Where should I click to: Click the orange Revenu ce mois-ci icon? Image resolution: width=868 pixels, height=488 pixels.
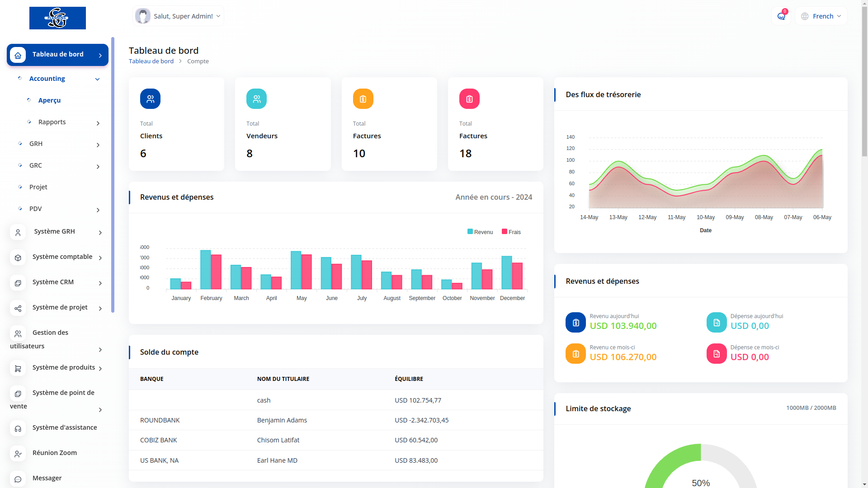click(576, 353)
